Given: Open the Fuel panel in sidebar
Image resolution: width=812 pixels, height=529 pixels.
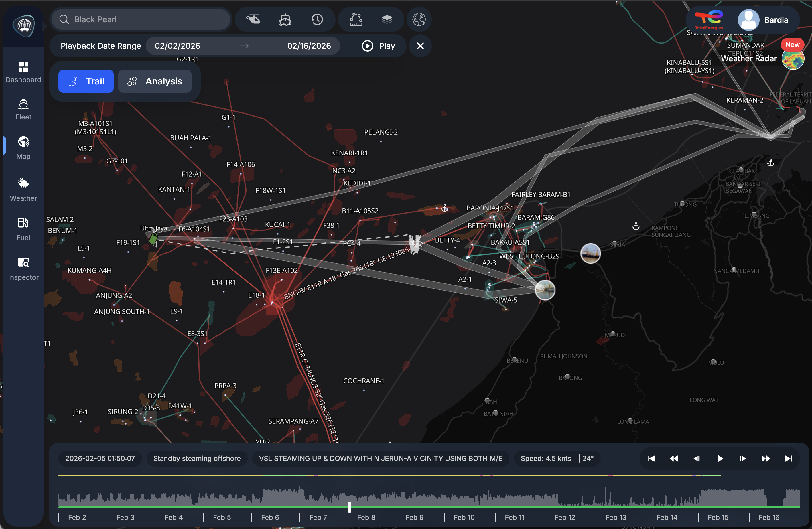Looking at the screenshot, I should coord(23,229).
